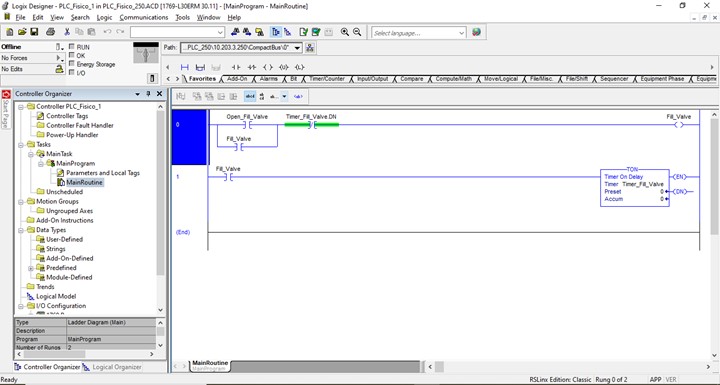Open the search text combo box dropdown
Screen dimensions: 720x385
pyautogui.click(x=220, y=33)
